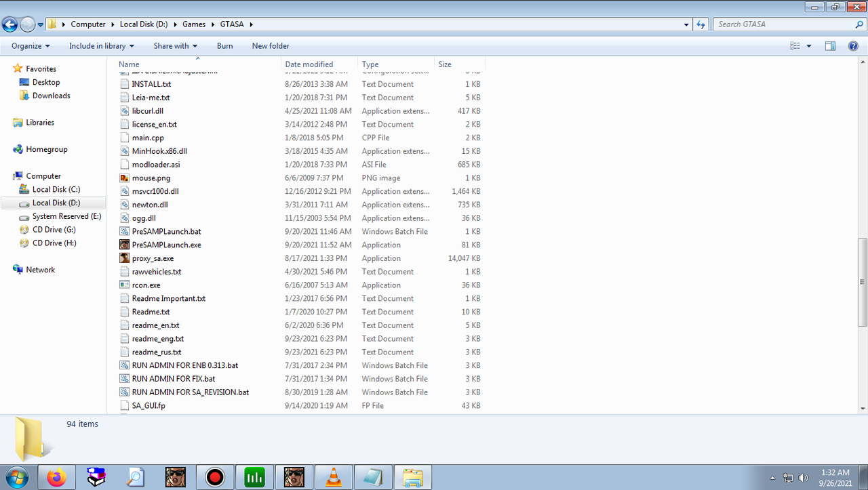Open the address bar history dropdown
Viewport: 868px width, 490px height.
click(x=687, y=24)
